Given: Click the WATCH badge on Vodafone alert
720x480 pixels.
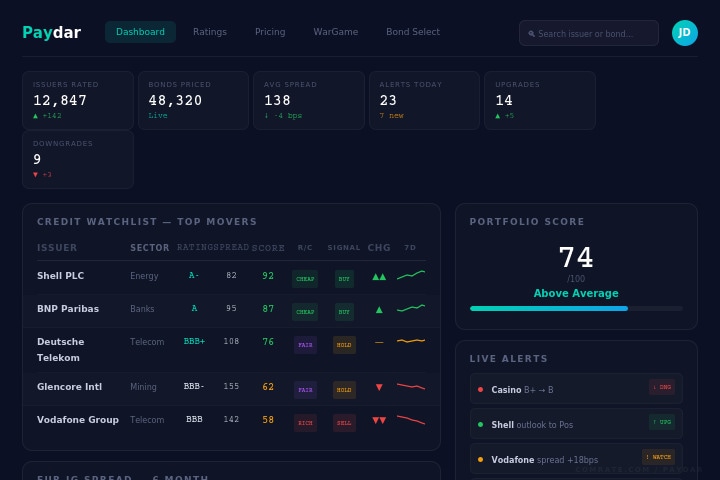Looking at the screenshot, I should (x=658, y=457).
